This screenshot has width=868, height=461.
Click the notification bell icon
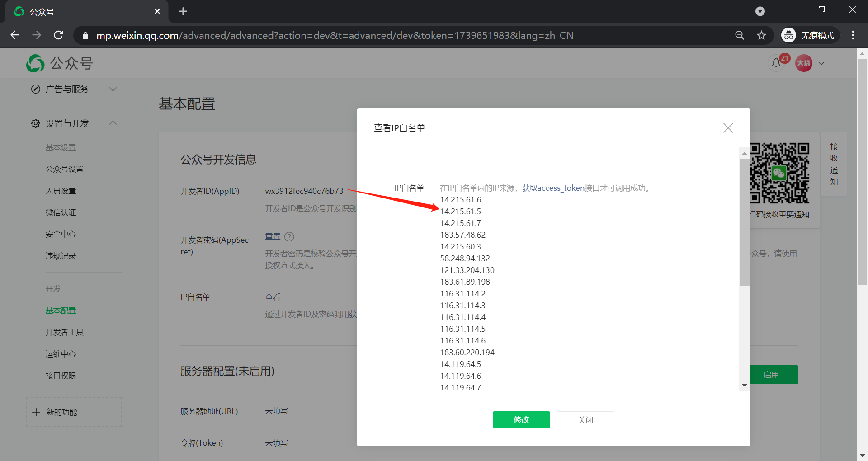coord(776,63)
